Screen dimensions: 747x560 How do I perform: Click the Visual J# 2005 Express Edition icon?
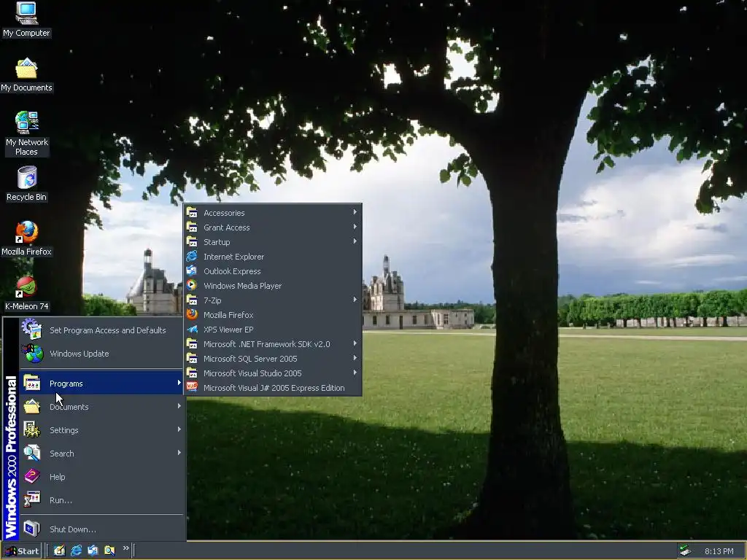pos(192,387)
